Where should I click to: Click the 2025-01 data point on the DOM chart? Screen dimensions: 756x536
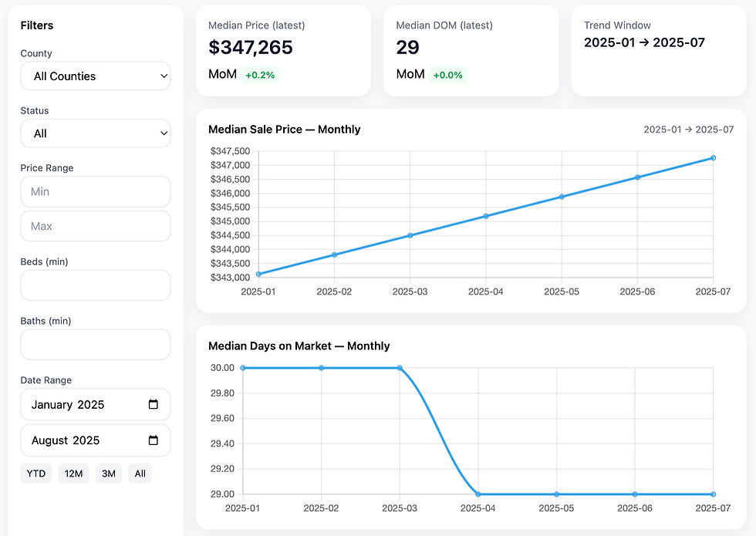(243, 368)
